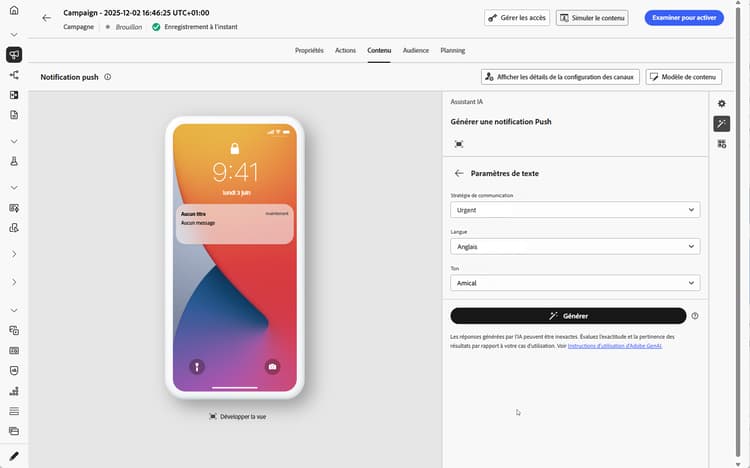Screen dimensions: 750x468
Task: Open the split-panel icon below Journeys
Action: [x=14, y=95]
